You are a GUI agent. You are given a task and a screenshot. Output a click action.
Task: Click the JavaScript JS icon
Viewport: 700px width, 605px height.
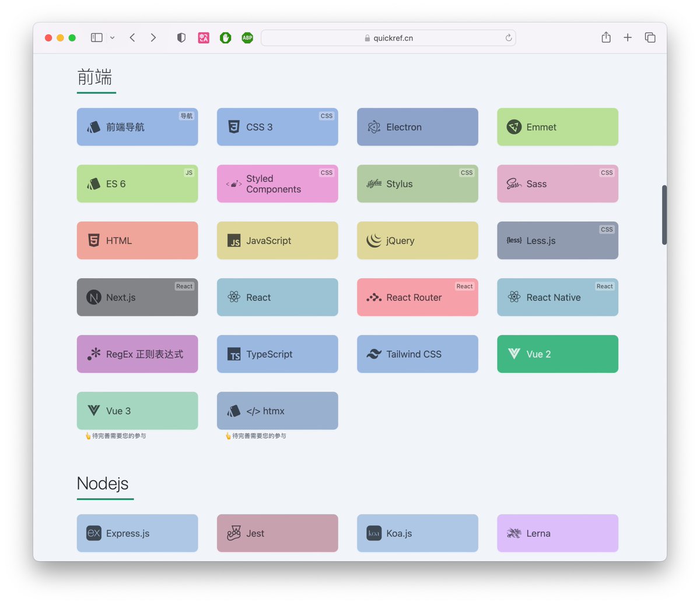234,240
